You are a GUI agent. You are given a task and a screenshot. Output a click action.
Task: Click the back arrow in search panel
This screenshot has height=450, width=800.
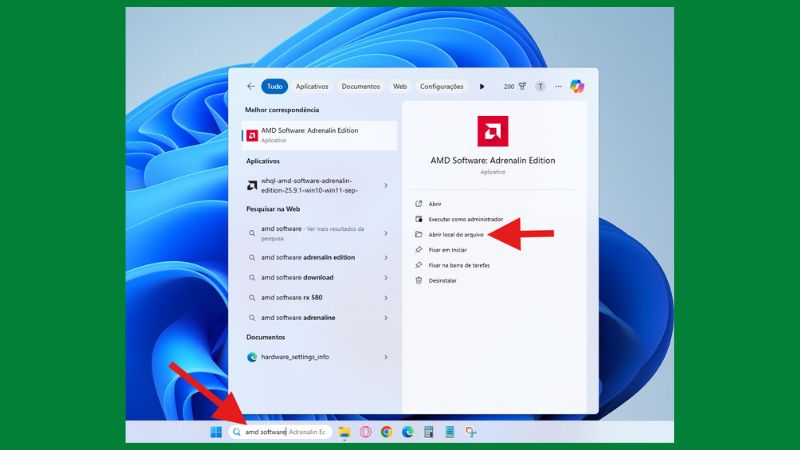click(250, 86)
